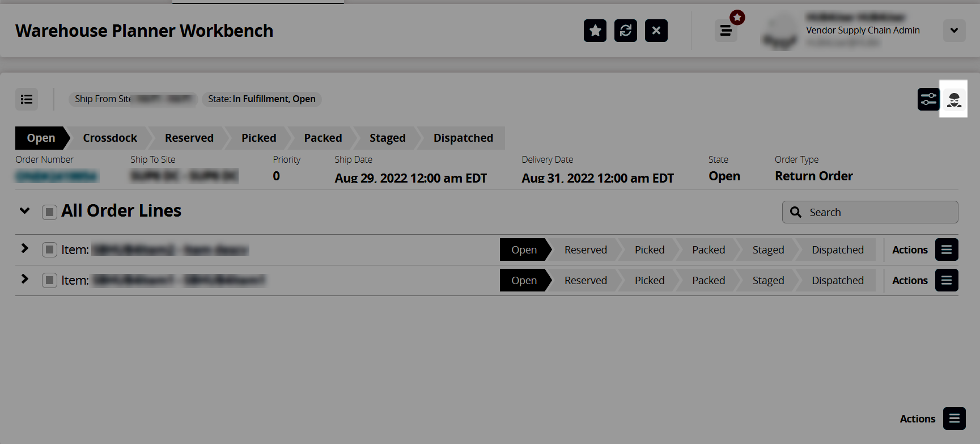Open the user profile dropdown arrow

tap(954, 31)
